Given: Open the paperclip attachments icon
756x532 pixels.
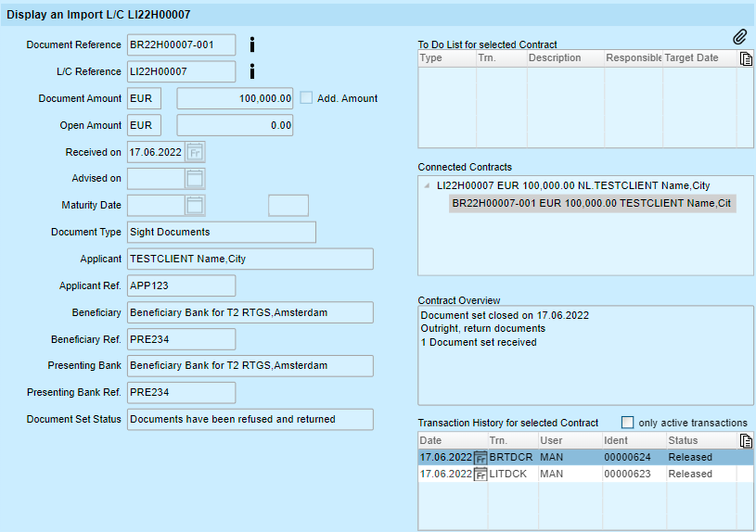Looking at the screenshot, I should 739,37.
